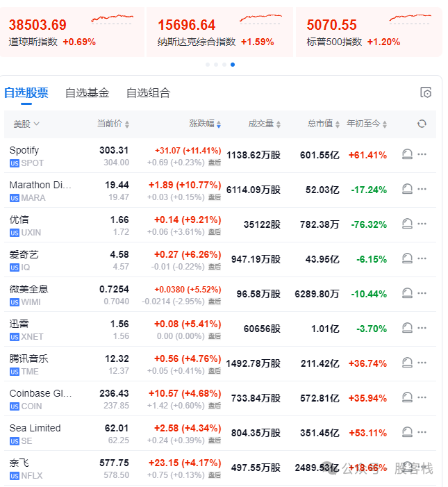448x487 pixels.
Task: Sort by 总市值 column arrows
Action: tap(338, 124)
